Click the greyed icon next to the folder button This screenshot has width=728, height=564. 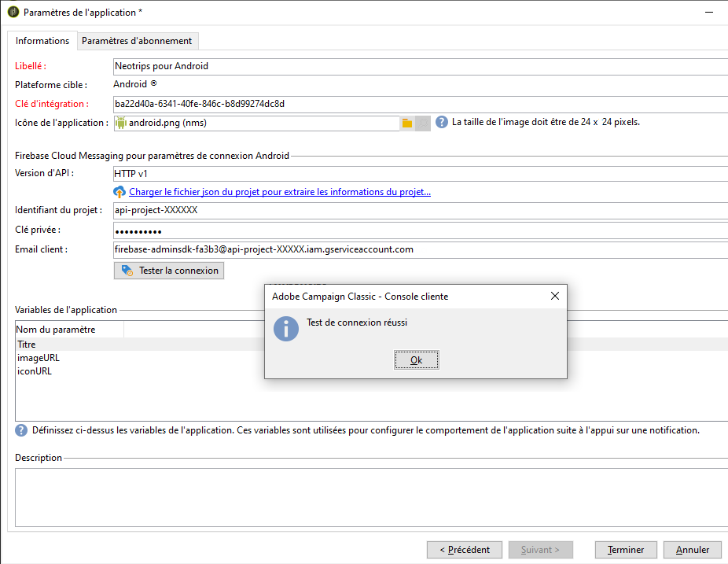423,123
